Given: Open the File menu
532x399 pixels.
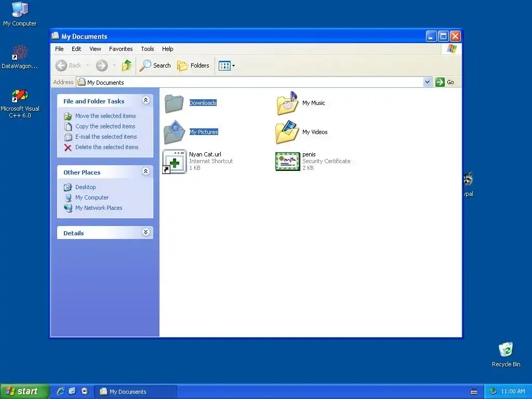Looking at the screenshot, I should (x=59, y=49).
